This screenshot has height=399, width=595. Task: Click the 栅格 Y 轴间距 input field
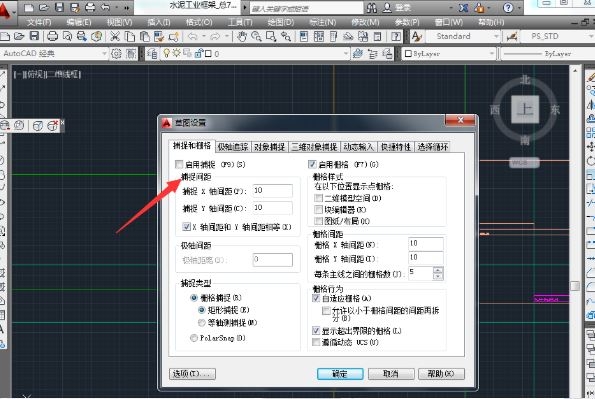(426, 258)
